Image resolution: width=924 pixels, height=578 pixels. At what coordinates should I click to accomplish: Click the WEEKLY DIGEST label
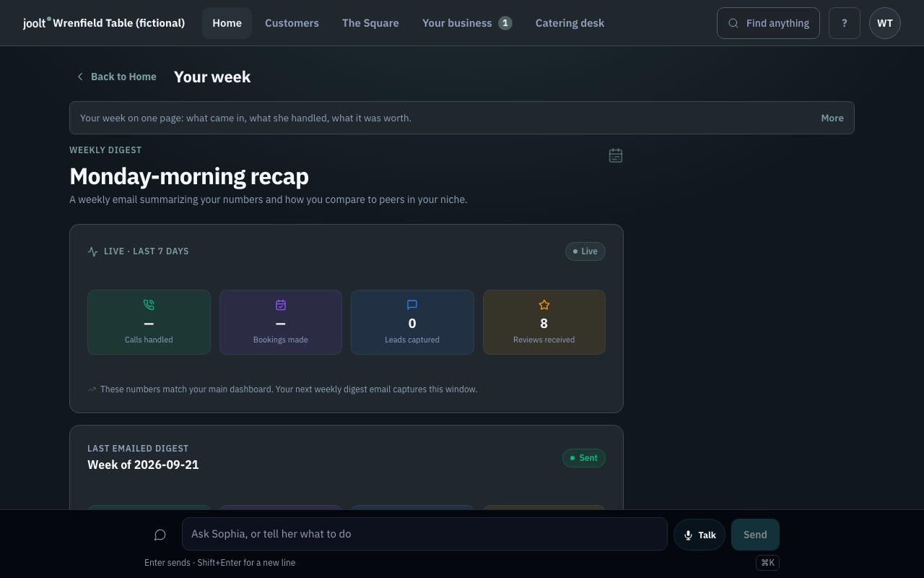(105, 150)
